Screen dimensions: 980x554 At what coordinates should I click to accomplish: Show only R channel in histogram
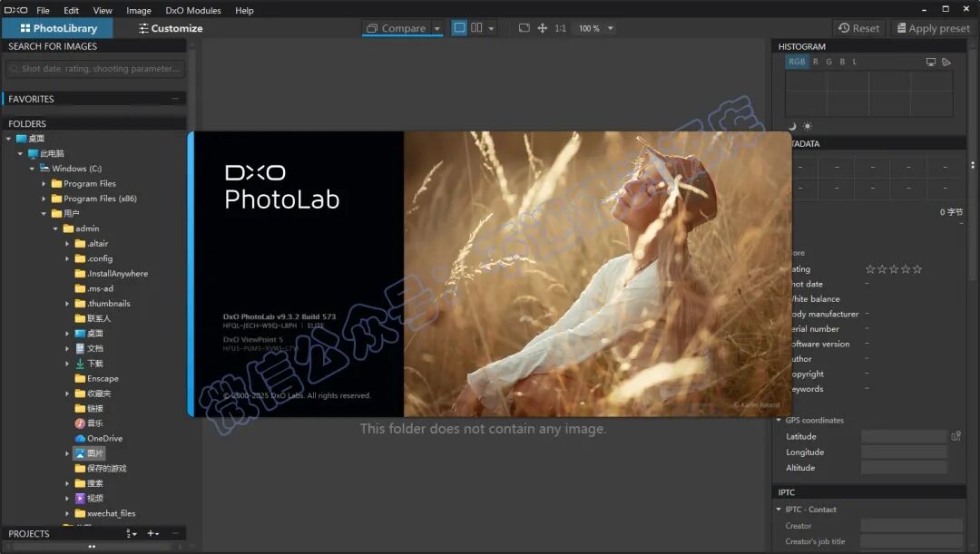pos(816,62)
